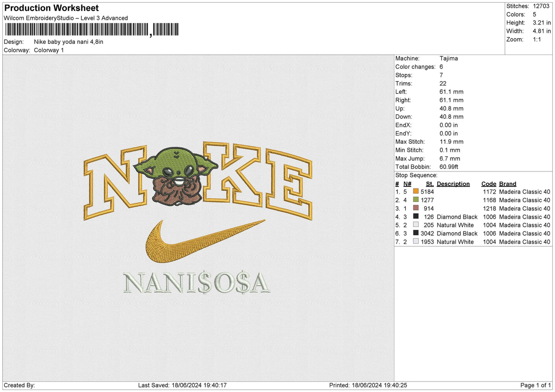Click the green swatch beside stitch count 1277
The height and width of the screenshot is (392, 555).
click(x=415, y=200)
